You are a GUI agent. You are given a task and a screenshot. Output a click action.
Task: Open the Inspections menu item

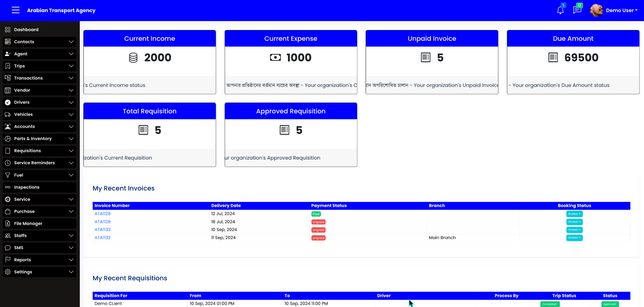tap(39, 187)
